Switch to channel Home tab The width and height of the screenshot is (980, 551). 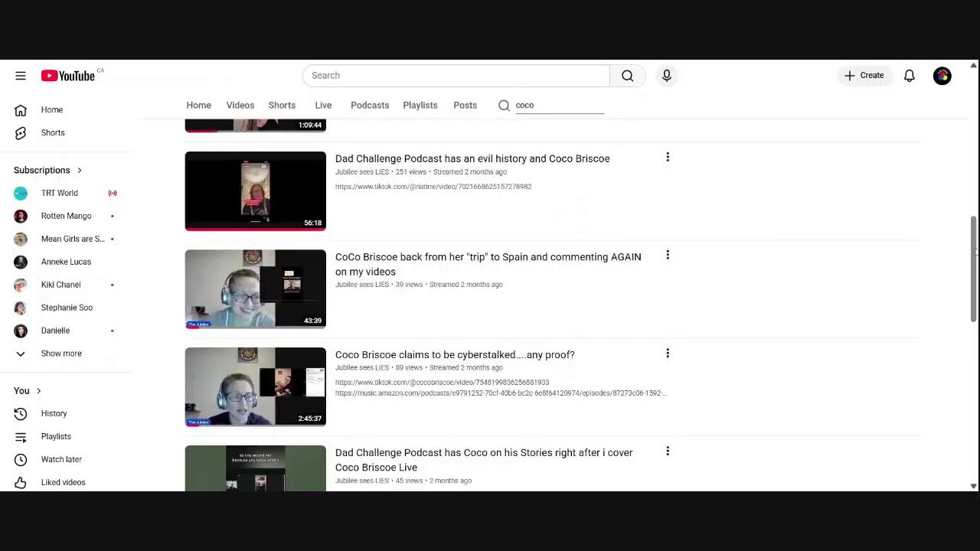[x=198, y=105]
